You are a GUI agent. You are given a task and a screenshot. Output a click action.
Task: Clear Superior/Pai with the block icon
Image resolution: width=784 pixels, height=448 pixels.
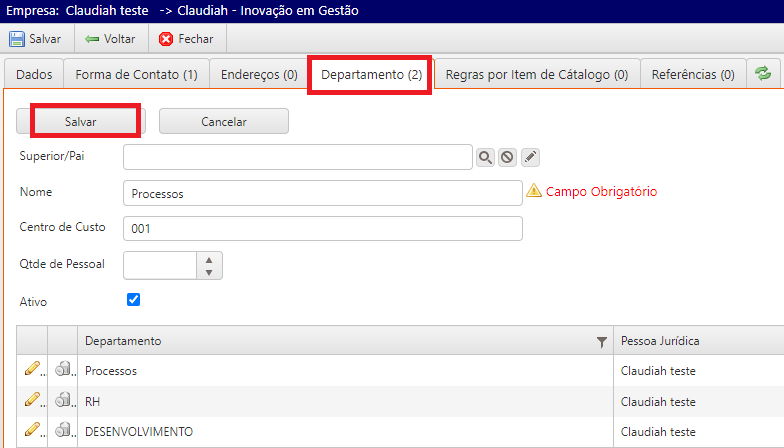pyautogui.click(x=507, y=157)
